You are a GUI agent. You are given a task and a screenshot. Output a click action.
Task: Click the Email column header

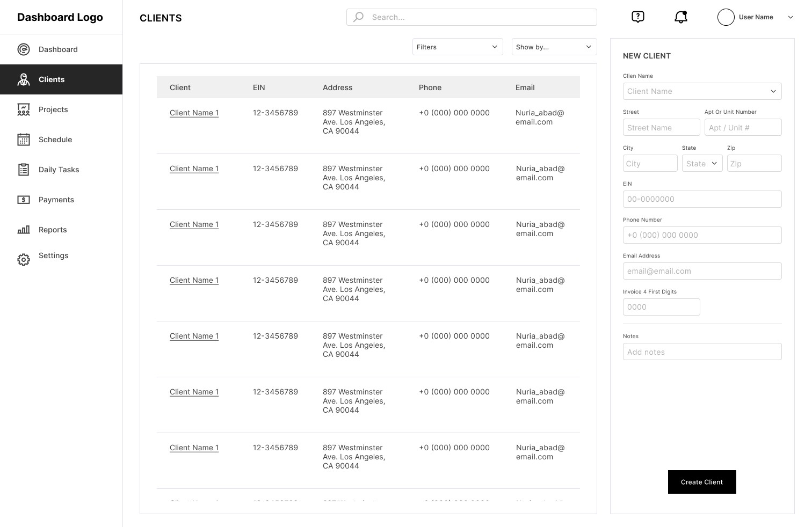click(525, 87)
